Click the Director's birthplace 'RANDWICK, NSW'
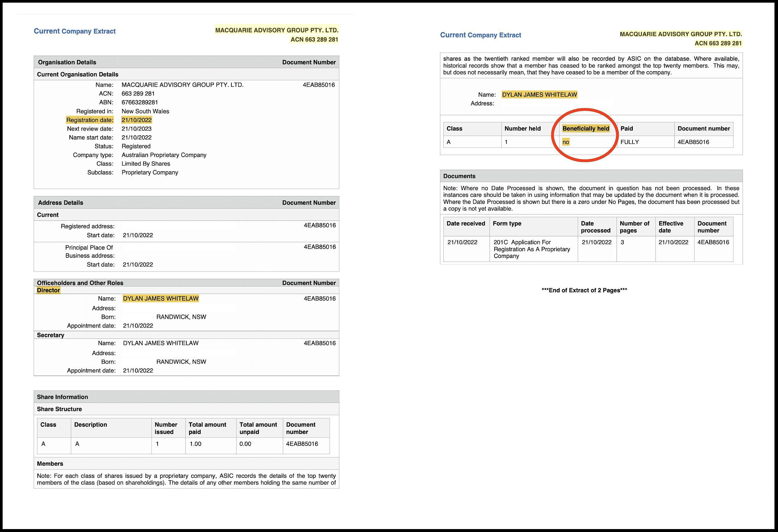Viewport: 778px width, 532px height. (181, 317)
